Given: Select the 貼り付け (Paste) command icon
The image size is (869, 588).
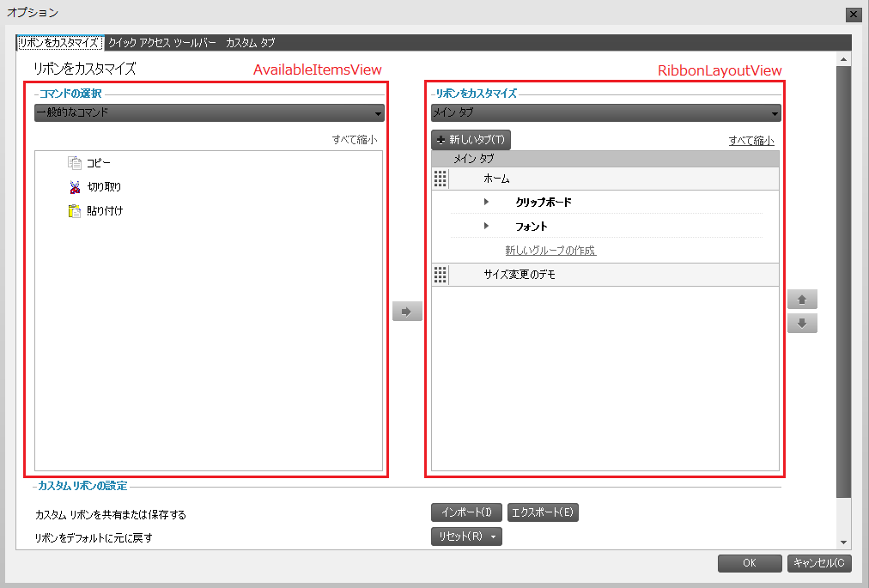Looking at the screenshot, I should pos(73,210).
